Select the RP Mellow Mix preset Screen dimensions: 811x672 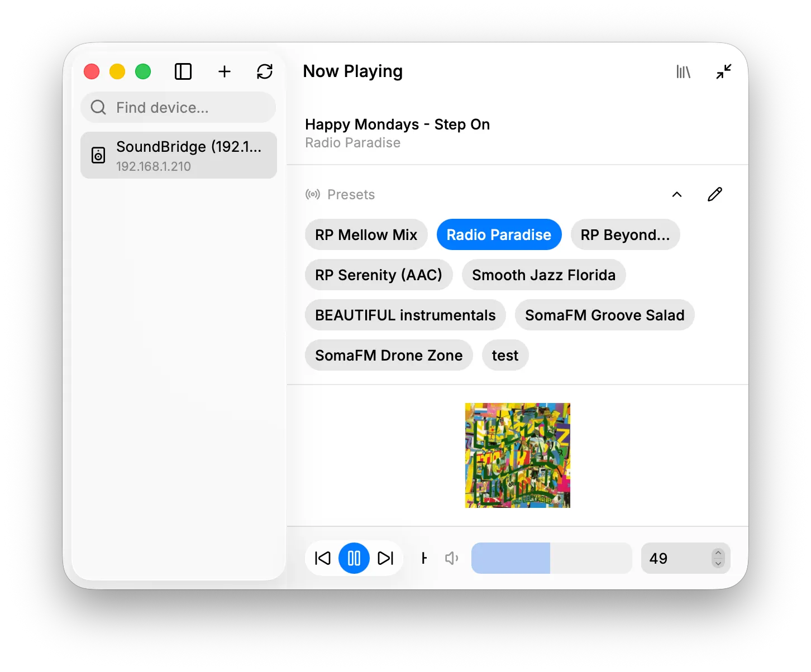(x=366, y=234)
